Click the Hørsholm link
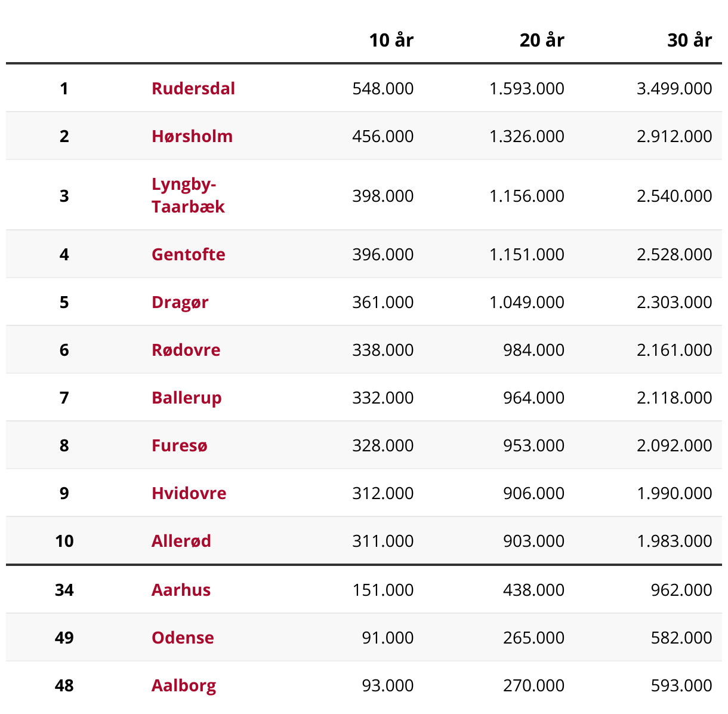 pyautogui.click(x=192, y=136)
